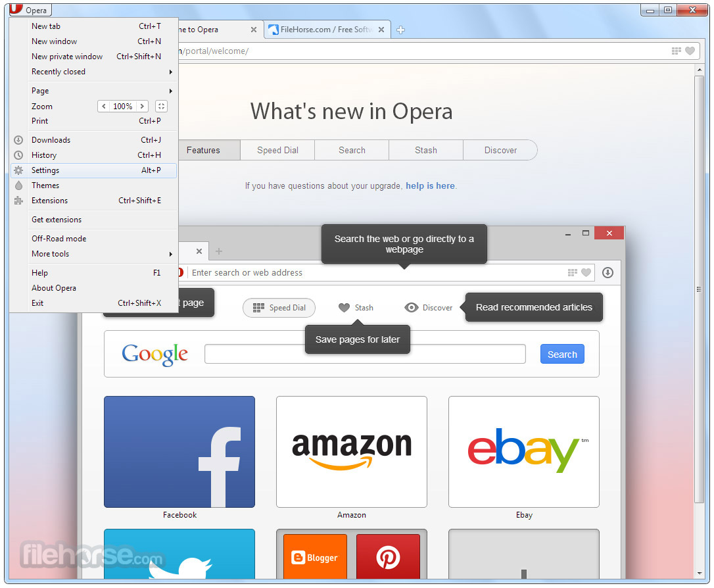Select About Opera
This screenshot has width=714, height=588.
tap(94, 288)
